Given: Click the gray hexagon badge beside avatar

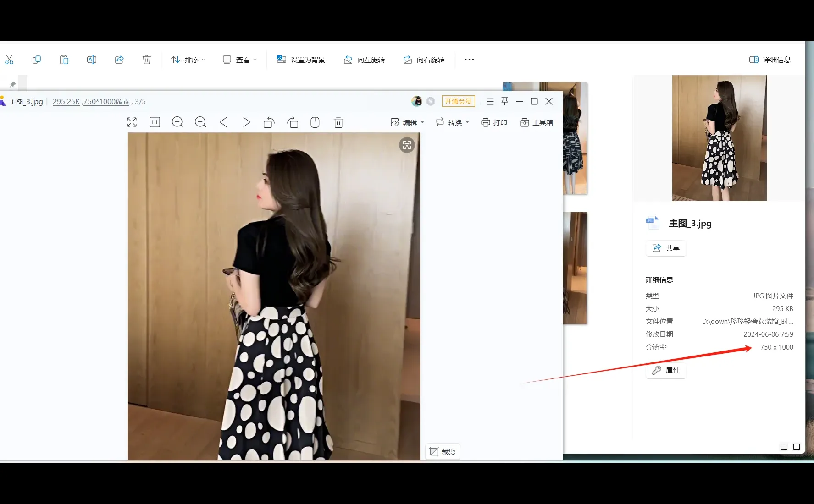Looking at the screenshot, I should pyautogui.click(x=431, y=101).
